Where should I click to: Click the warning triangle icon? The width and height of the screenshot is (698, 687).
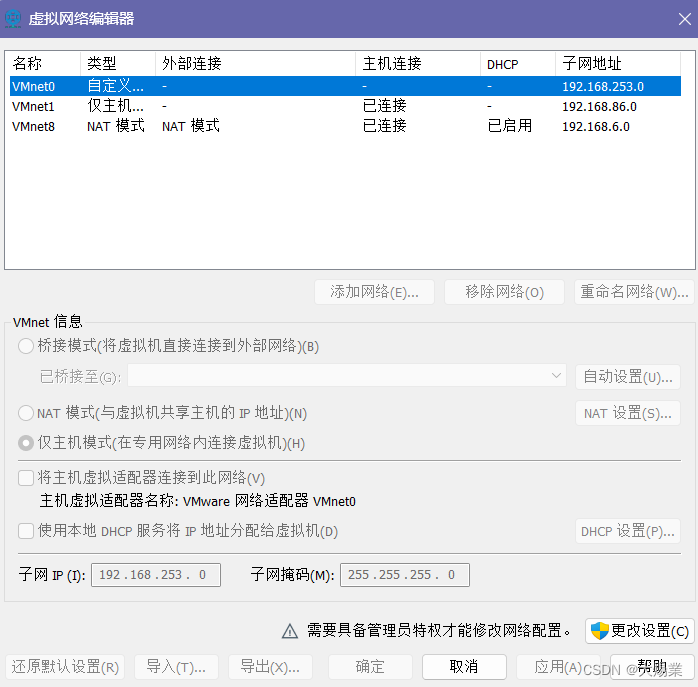click(x=290, y=631)
